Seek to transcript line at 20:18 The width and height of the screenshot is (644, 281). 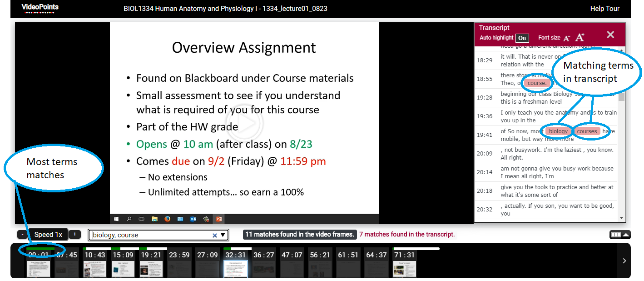tap(546, 191)
